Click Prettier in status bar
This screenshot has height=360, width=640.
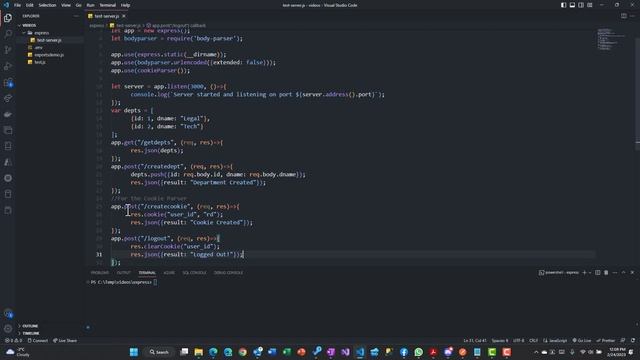[606, 340]
